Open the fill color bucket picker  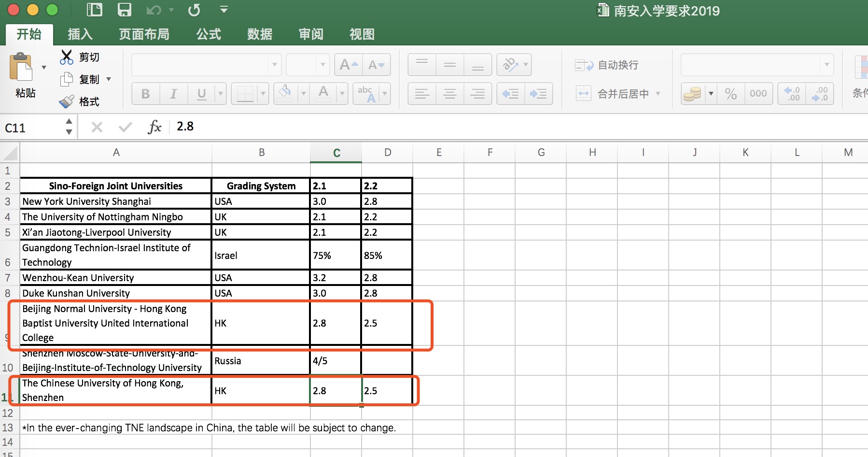pyautogui.click(x=303, y=94)
